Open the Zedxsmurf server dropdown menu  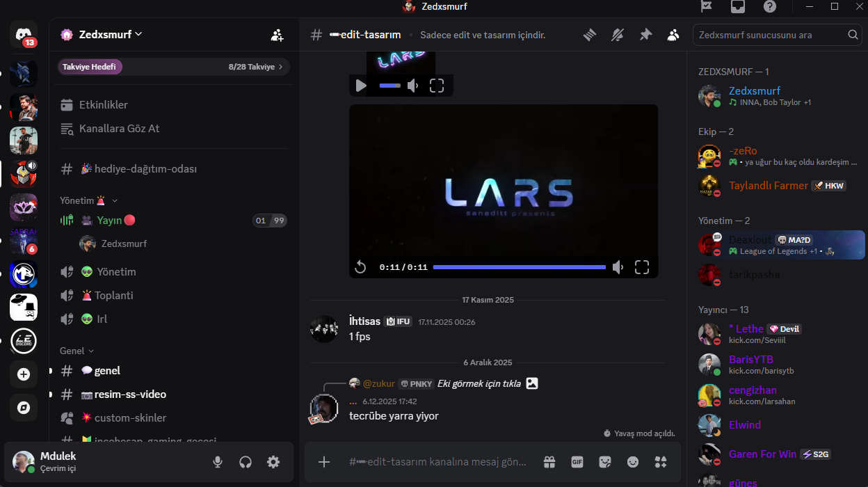tap(111, 34)
